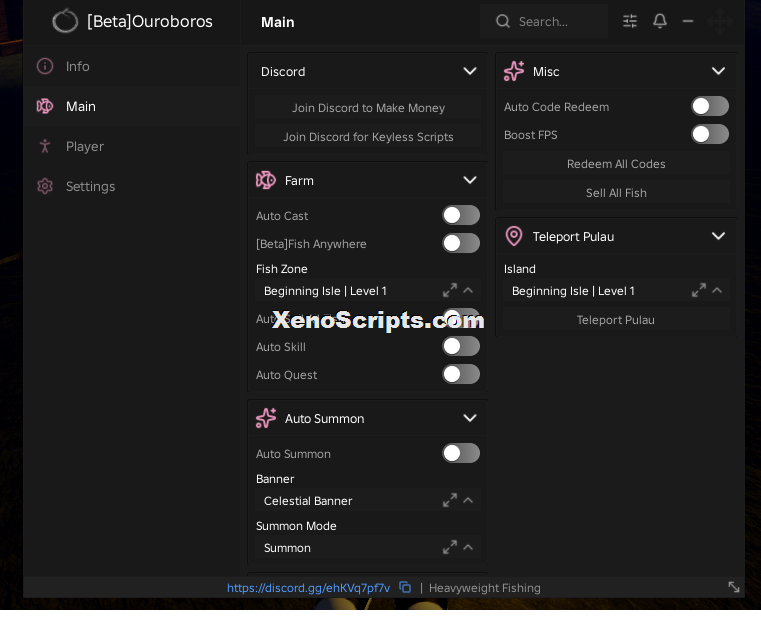Expand Island dropdown via expand-arrows icon
The width and height of the screenshot is (761, 640).
(699, 291)
